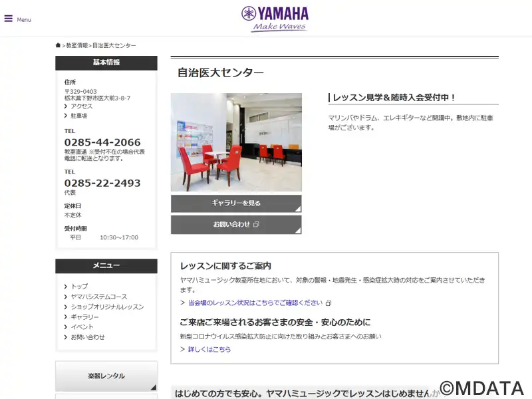Click the phone number 0285-22-2493

[x=102, y=184]
